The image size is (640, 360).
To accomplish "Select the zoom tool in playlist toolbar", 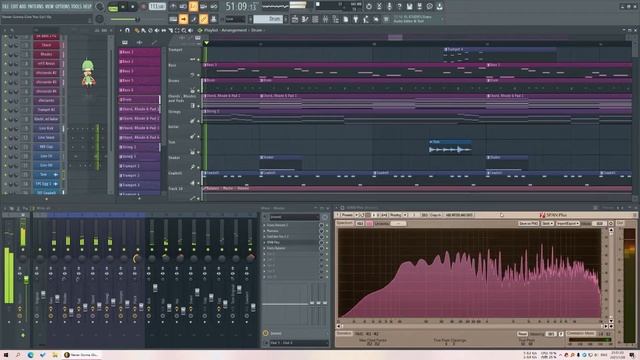I will [x=184, y=30].
